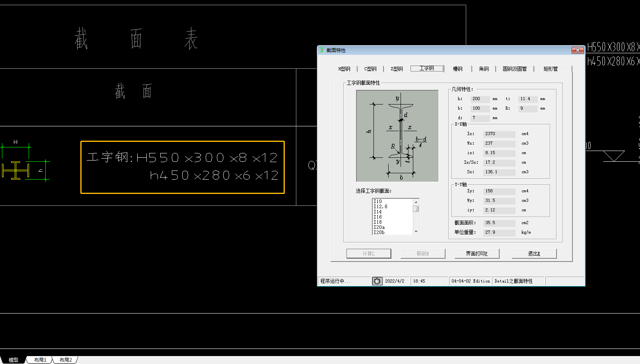Viewport: 640px width, 364px height.
Task: Click the time 18:45 in status bar
Action: tap(419, 281)
